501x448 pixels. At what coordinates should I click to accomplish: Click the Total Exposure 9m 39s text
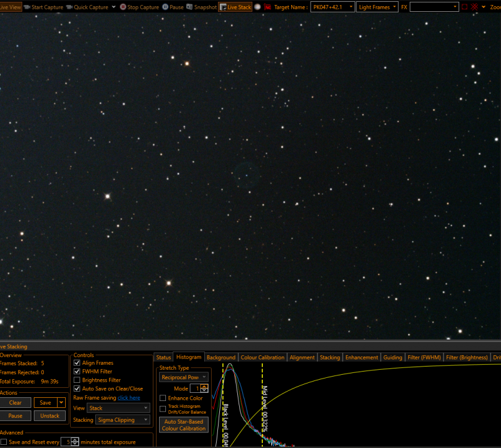29,381
